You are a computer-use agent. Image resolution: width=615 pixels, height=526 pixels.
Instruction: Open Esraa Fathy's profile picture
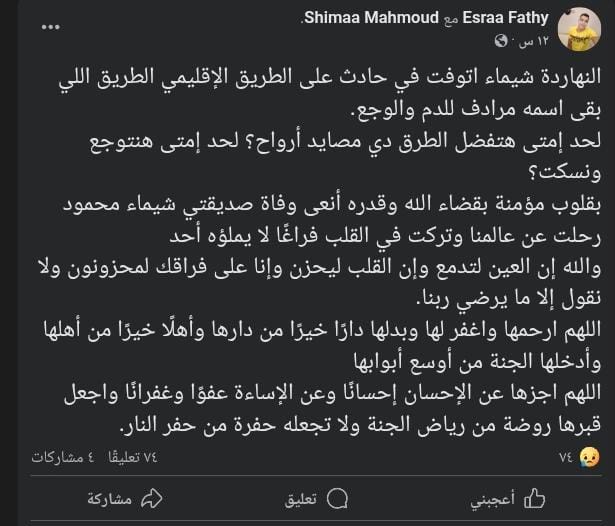(x=577, y=29)
